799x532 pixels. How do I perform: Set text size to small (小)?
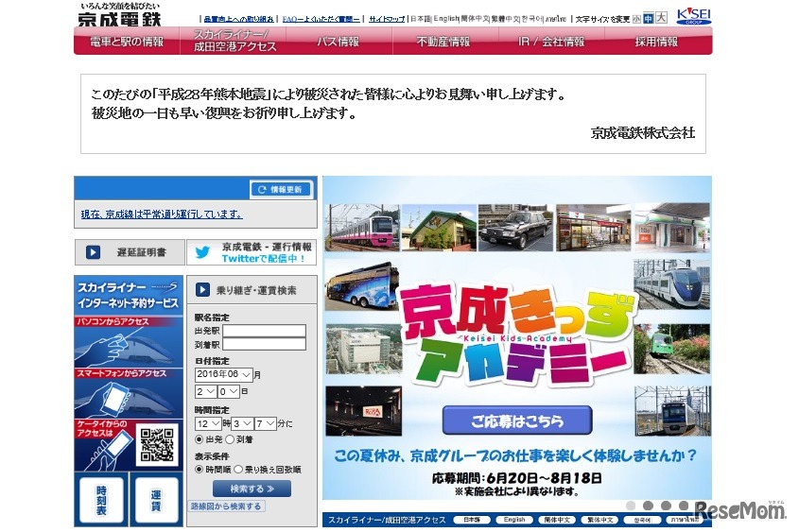click(x=636, y=19)
